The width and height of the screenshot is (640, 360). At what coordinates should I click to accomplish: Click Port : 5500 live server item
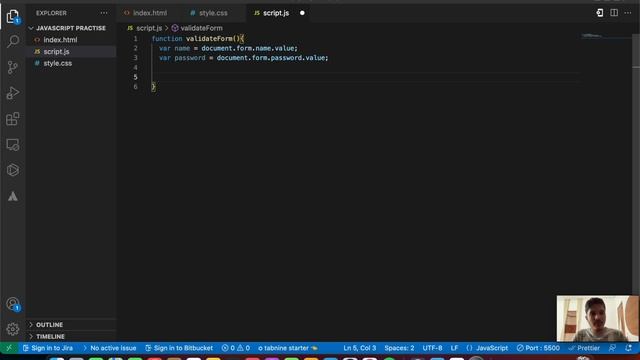coord(538,348)
